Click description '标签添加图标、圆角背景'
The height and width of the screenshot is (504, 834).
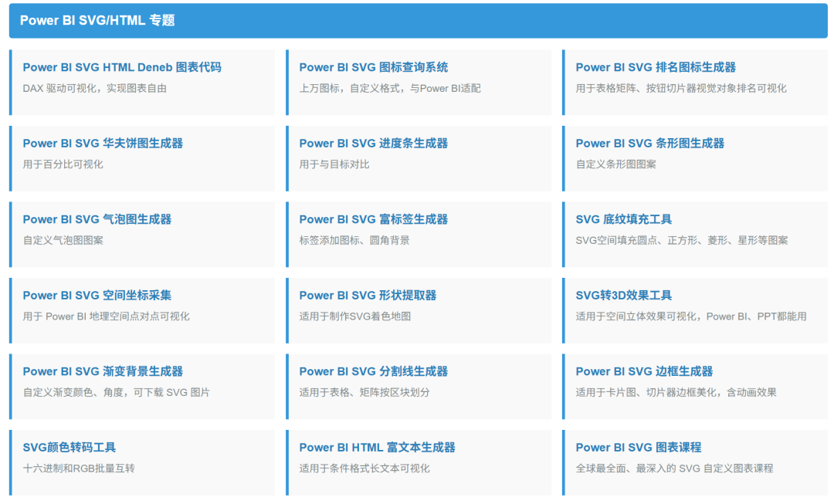[354, 241]
